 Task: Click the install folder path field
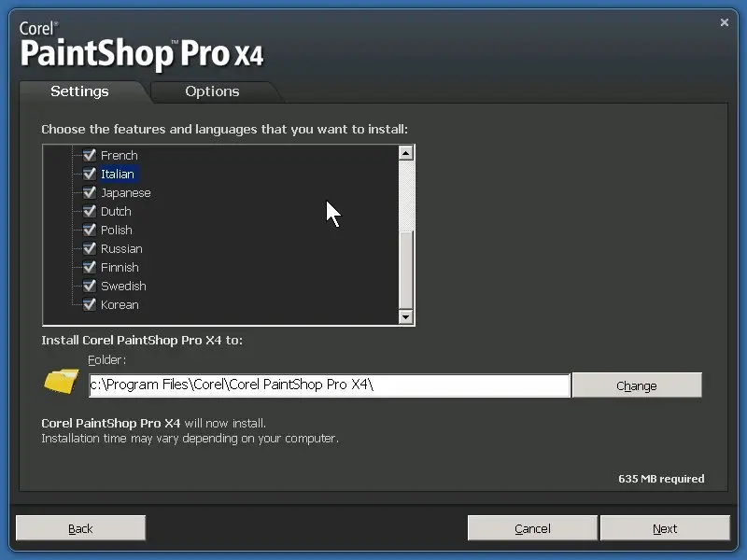click(x=330, y=385)
